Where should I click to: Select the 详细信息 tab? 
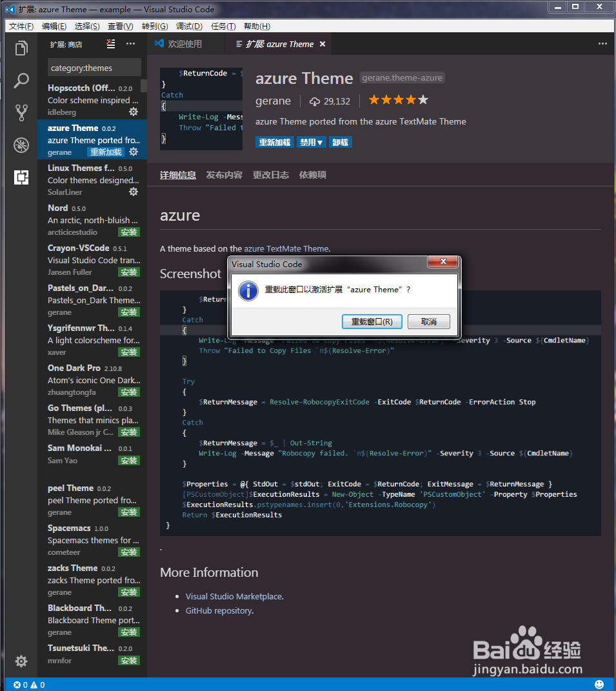pos(178,175)
